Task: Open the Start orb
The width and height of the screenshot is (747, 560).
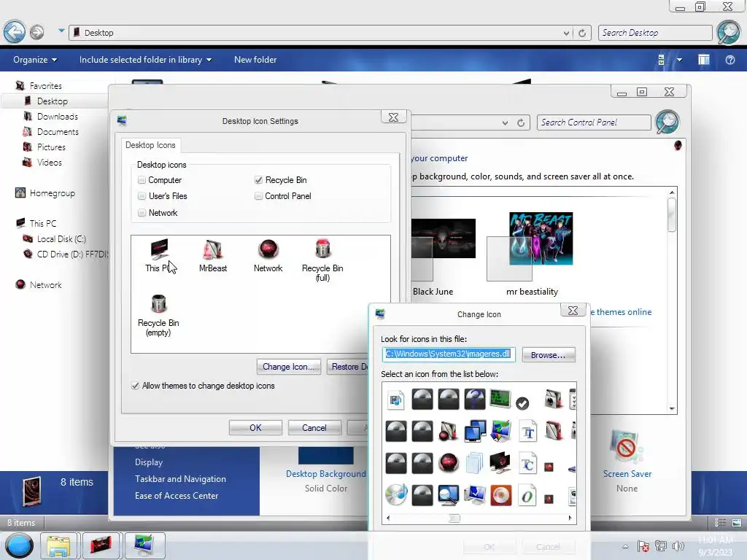Action: pos(19,545)
